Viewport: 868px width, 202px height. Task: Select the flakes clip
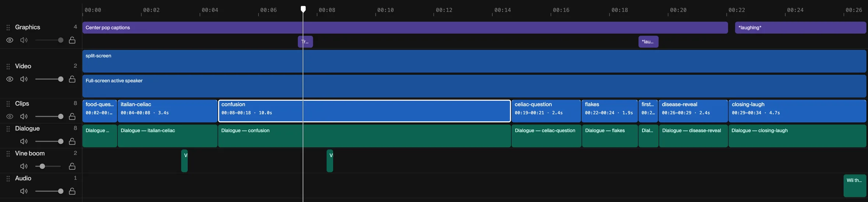pos(610,111)
